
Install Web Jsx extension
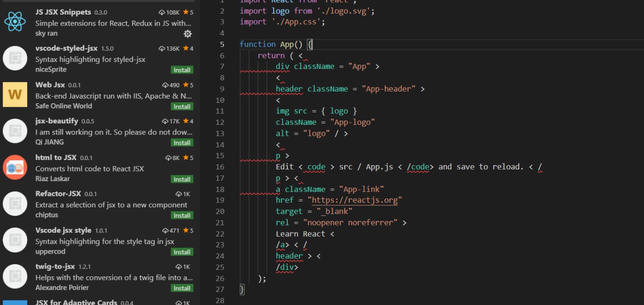click(x=182, y=106)
